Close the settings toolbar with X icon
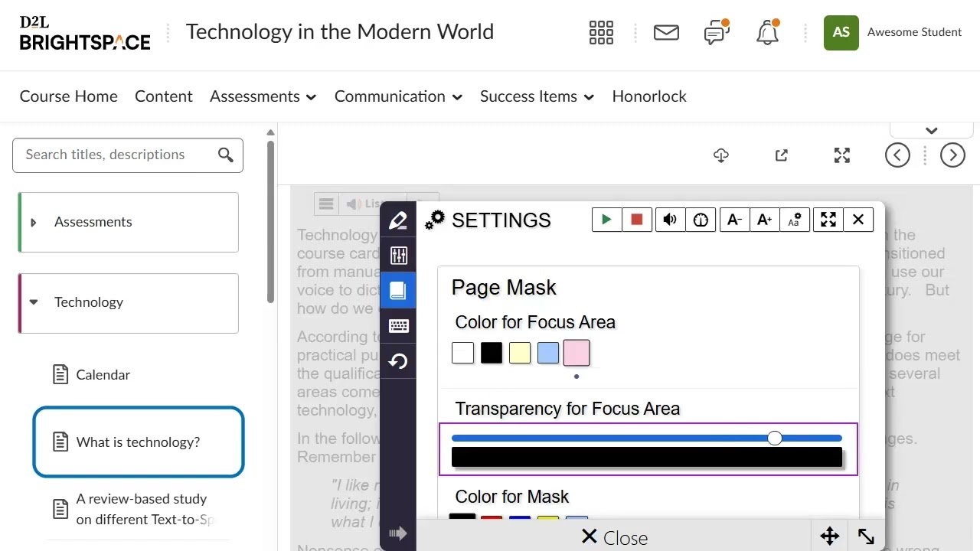The image size is (980, 551). coord(858,220)
